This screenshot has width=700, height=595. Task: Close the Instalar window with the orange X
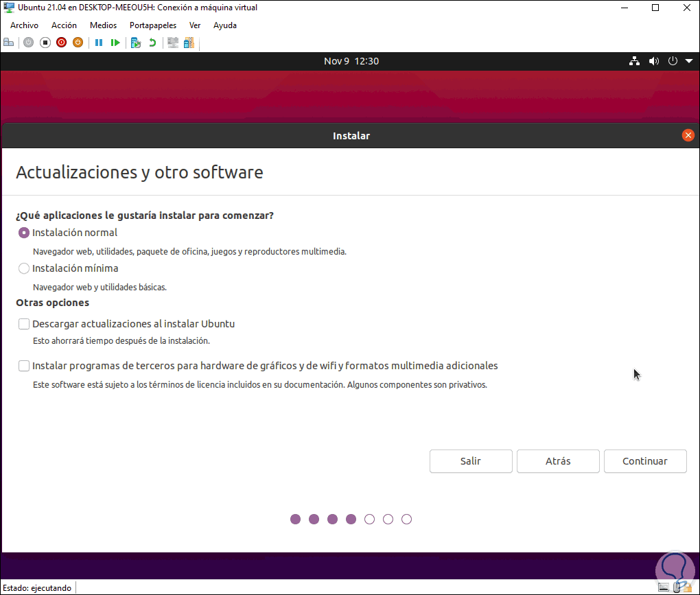688,135
